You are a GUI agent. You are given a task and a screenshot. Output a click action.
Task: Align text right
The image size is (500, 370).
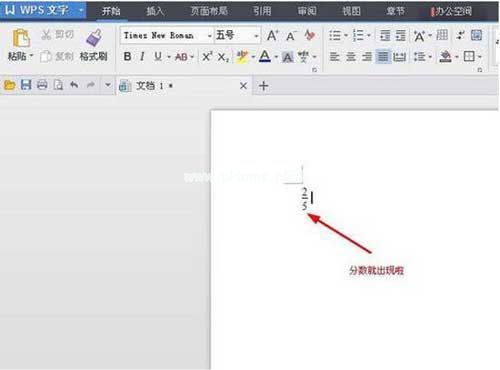367,57
